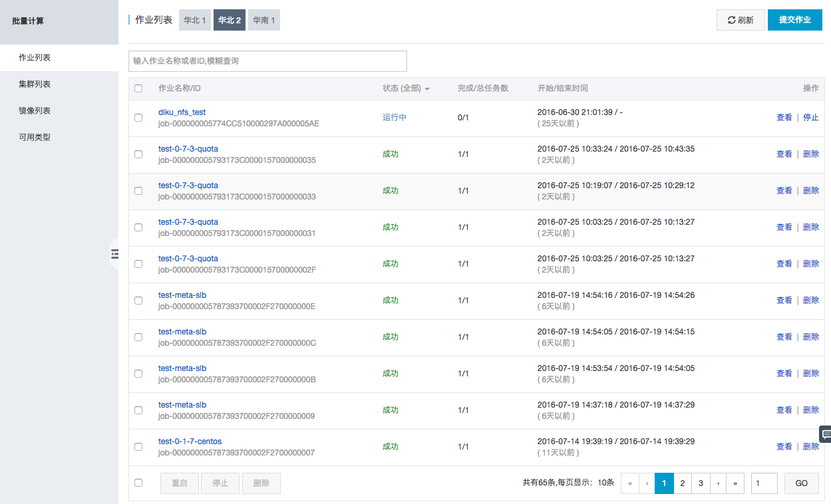The image size is (831, 504).
Task: Open test-meta-slb job ending 270000000E
Action: click(182, 295)
